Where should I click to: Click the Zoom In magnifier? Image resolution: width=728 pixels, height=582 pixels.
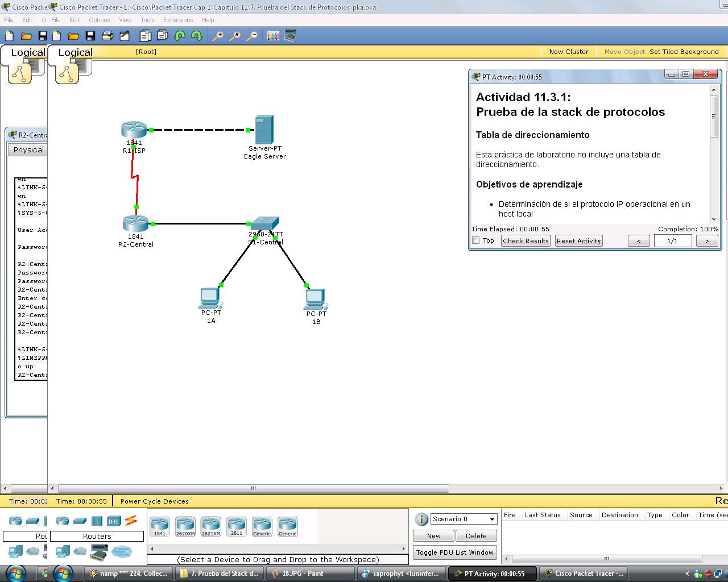[x=218, y=36]
